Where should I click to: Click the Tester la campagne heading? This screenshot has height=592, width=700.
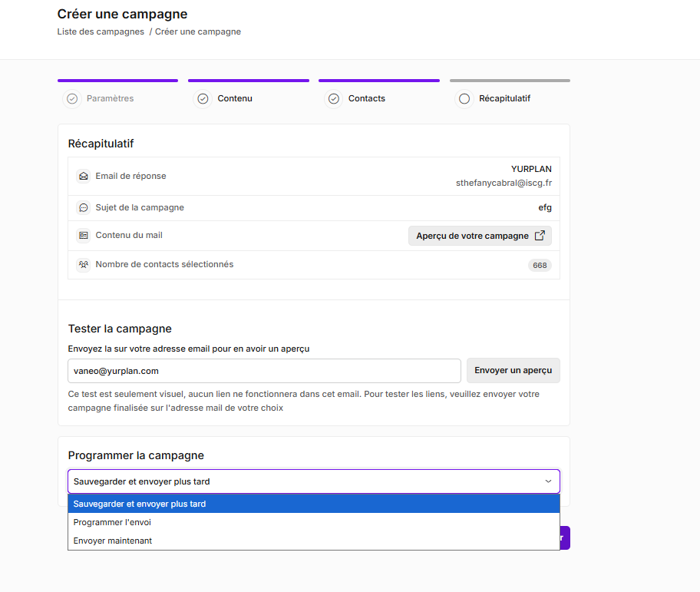(x=120, y=329)
